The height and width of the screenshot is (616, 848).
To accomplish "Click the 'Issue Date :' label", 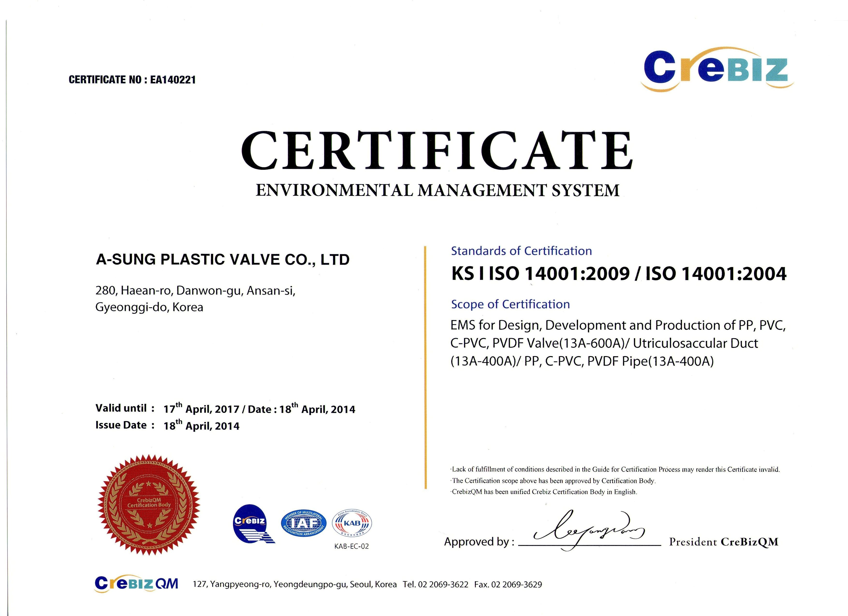I will (x=125, y=425).
